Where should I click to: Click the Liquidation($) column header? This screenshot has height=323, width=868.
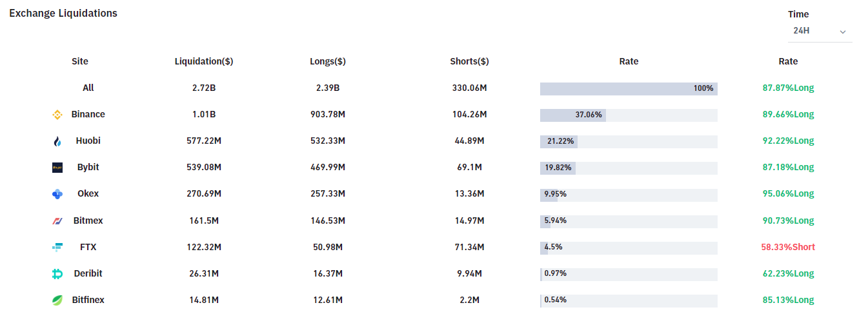[204, 62]
